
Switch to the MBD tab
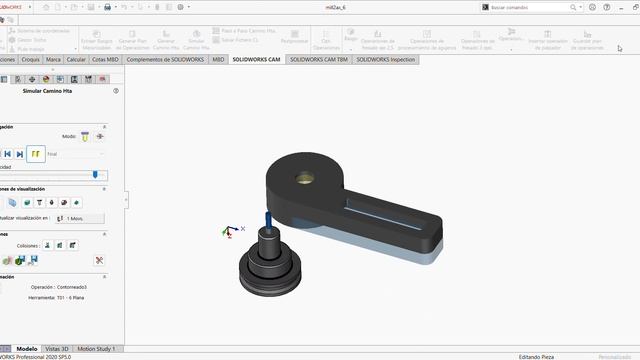[218, 60]
